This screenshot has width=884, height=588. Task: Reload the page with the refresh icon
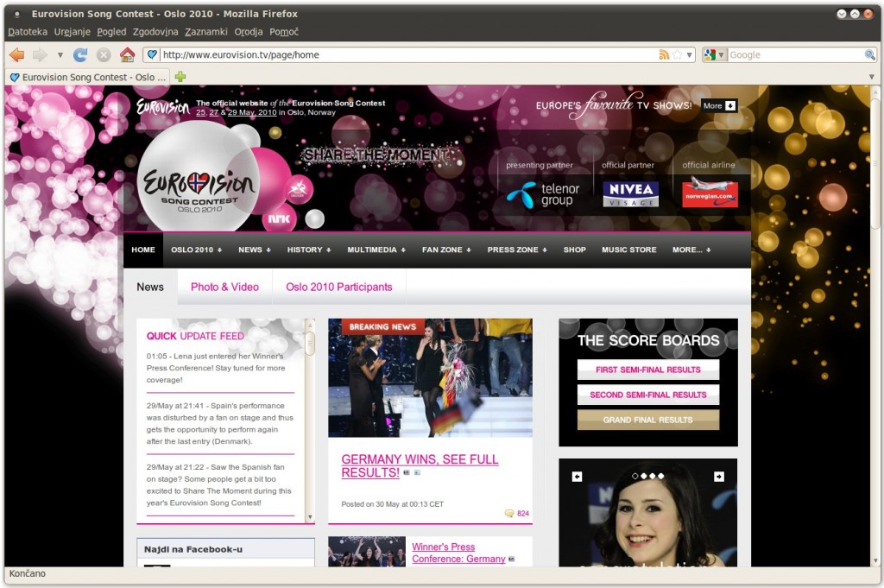tap(80, 54)
